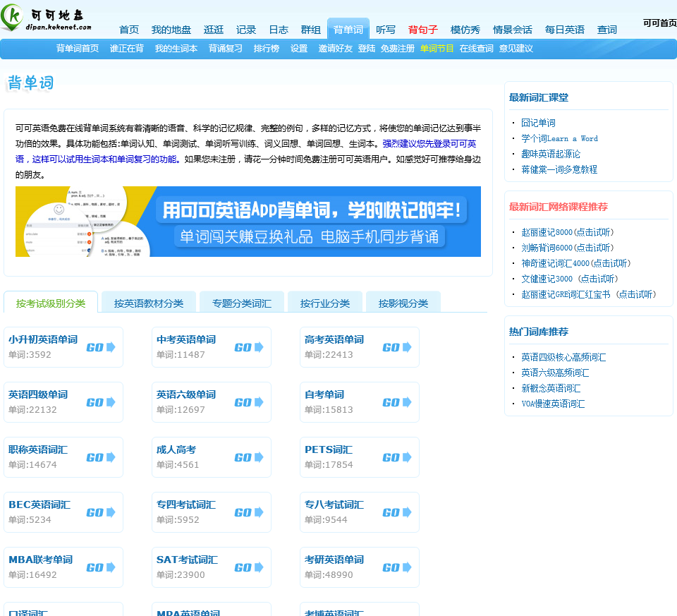Click the 登陆 link in submenu
The height and width of the screenshot is (616, 677).
(x=367, y=49)
